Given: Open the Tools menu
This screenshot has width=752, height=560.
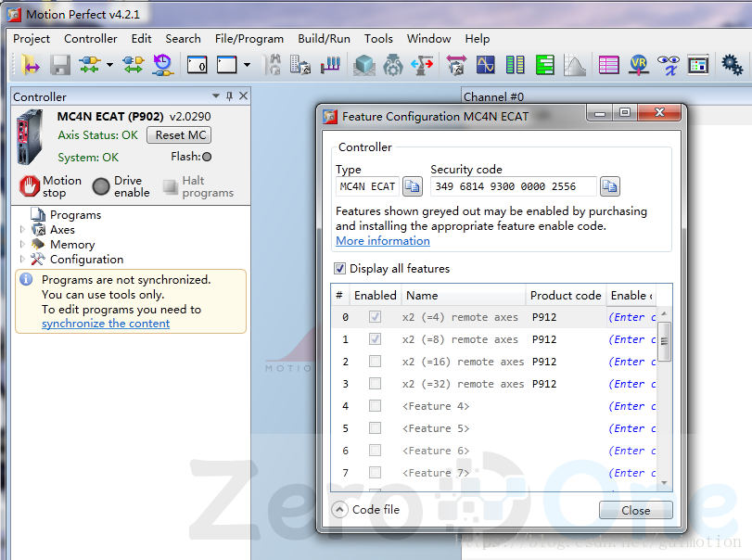Looking at the screenshot, I should [378, 39].
